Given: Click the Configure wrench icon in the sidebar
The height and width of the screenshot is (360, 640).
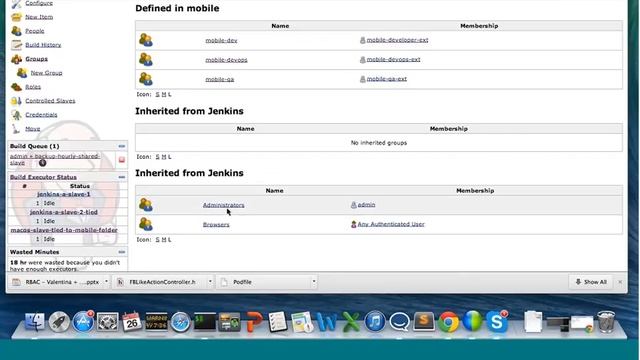Looking at the screenshot, I should 16,4.
